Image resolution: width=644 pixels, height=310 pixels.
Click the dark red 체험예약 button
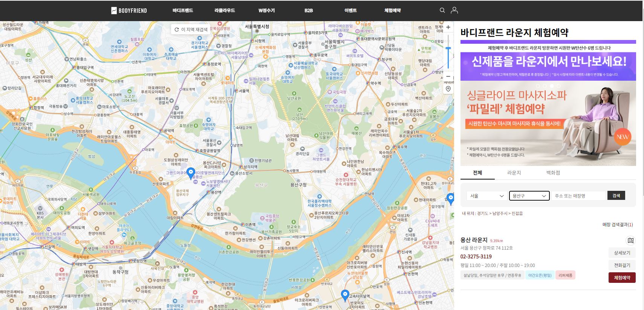[x=622, y=278]
